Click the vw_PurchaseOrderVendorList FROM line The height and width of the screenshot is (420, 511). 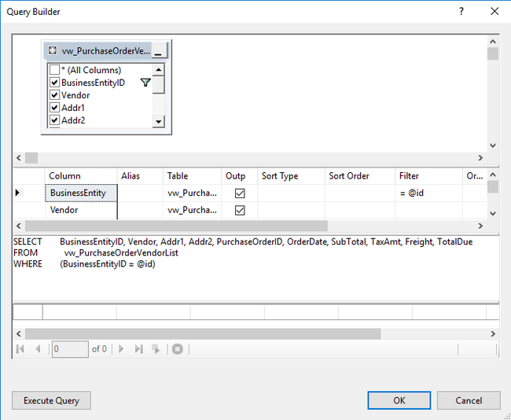coord(96,252)
